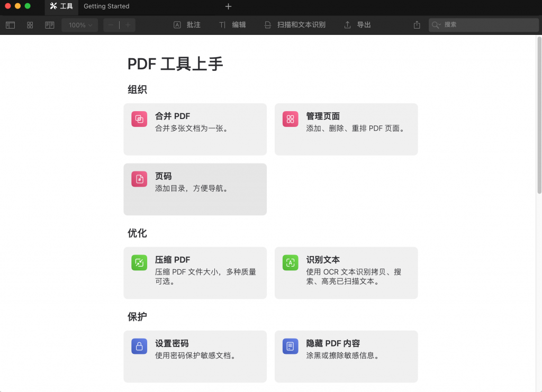Open the 合并 PDF tool icon
Screen dimensions: 542x392
[139, 119]
